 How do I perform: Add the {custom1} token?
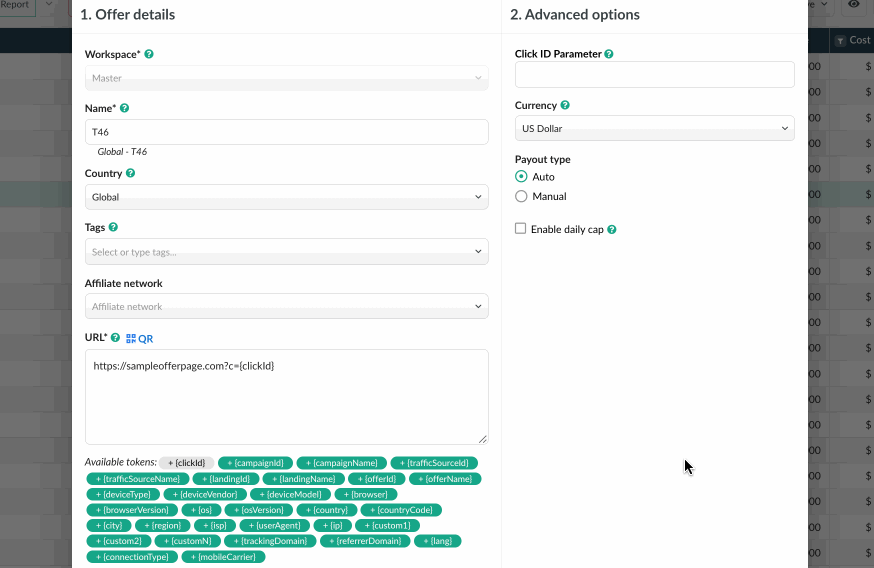click(387, 526)
